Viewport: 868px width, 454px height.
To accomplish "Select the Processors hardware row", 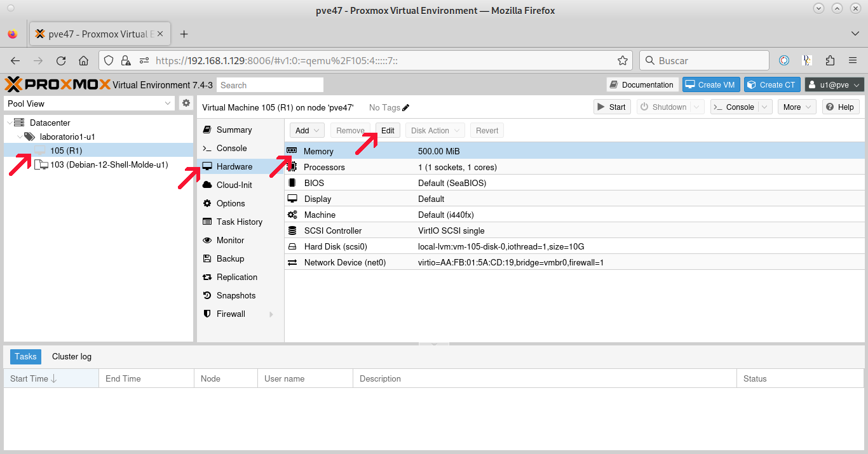I will tap(574, 167).
